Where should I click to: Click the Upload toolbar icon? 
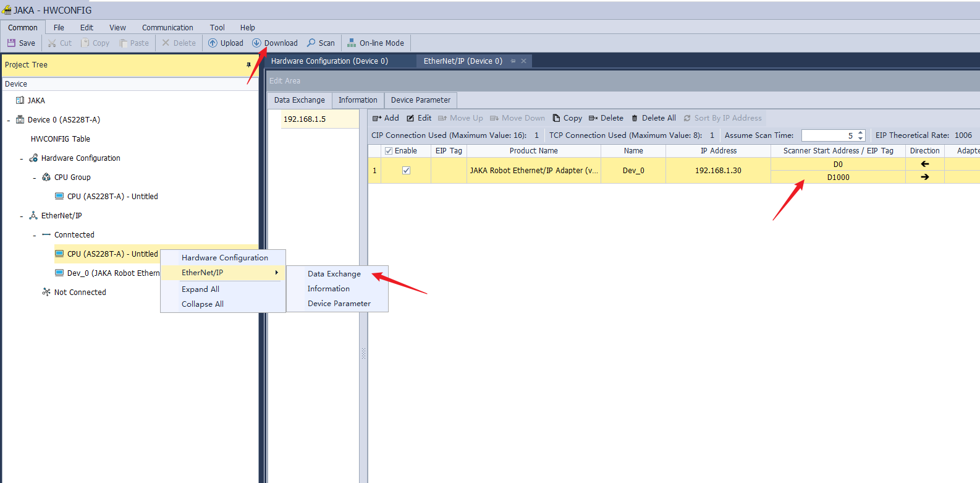(213, 43)
